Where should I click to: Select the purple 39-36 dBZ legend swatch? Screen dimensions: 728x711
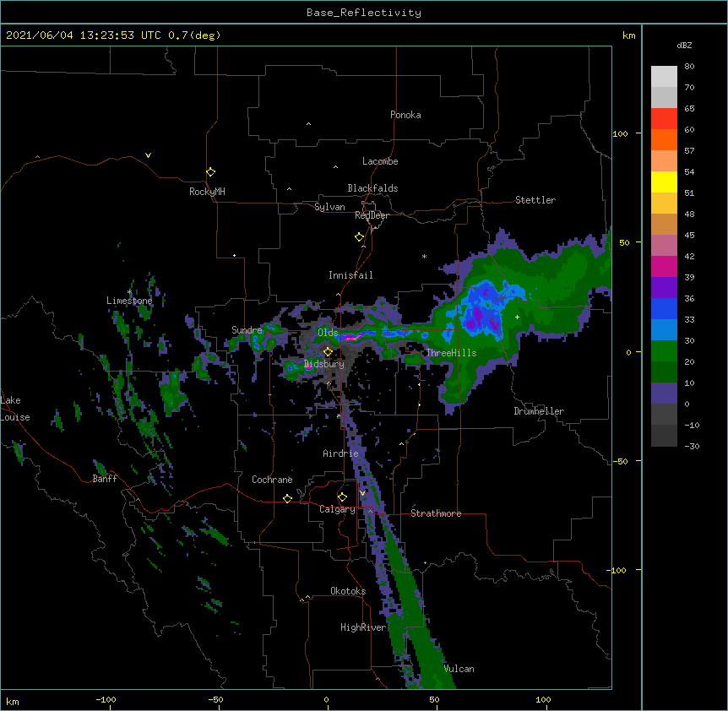tap(664, 288)
